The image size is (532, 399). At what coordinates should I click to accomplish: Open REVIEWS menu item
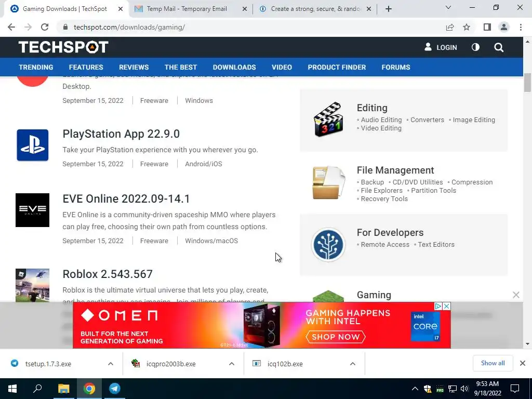click(134, 67)
